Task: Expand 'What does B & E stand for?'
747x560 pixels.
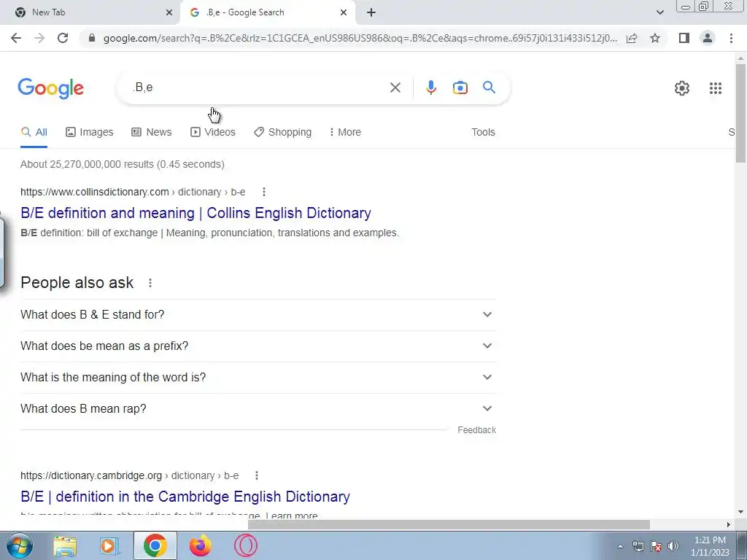Action: pos(258,315)
